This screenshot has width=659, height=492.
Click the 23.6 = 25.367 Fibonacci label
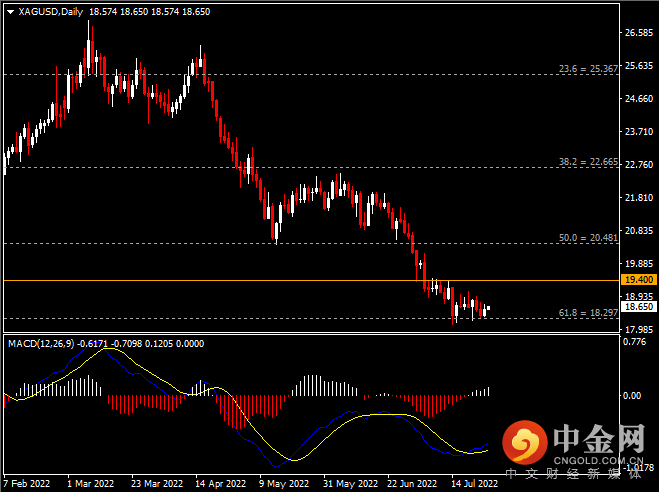tap(588, 68)
